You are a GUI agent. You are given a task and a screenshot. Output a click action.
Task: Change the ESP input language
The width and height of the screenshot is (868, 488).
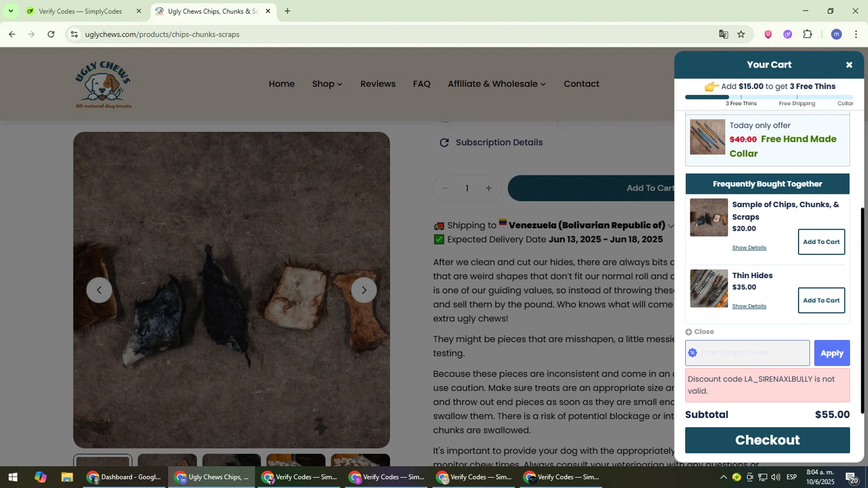792,478
